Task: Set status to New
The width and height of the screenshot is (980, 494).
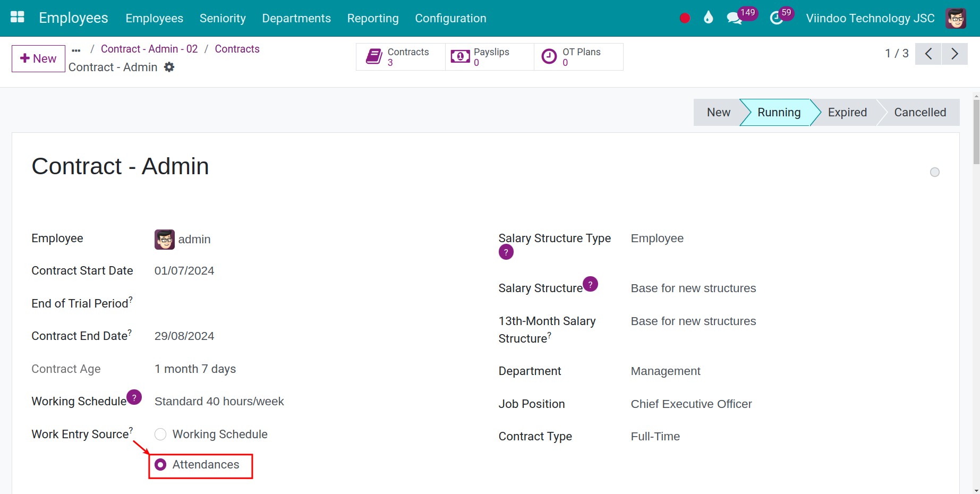Action: [x=718, y=113]
